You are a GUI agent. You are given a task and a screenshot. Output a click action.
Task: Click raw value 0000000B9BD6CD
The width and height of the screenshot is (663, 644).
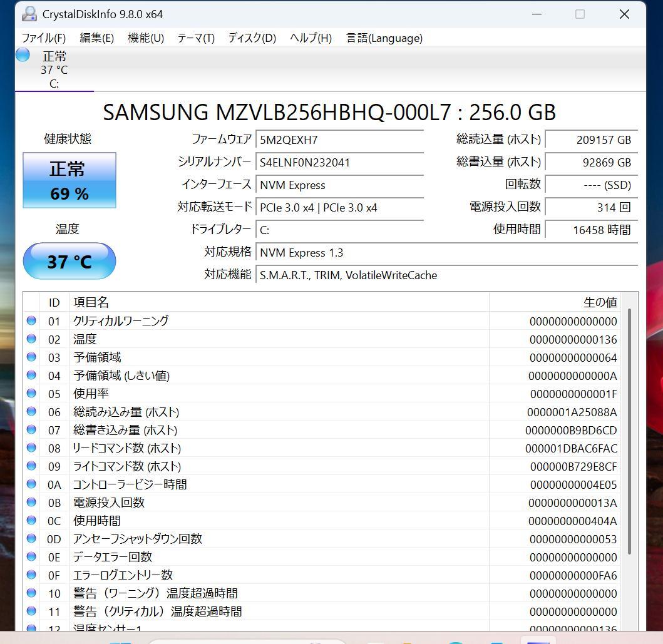coord(571,431)
